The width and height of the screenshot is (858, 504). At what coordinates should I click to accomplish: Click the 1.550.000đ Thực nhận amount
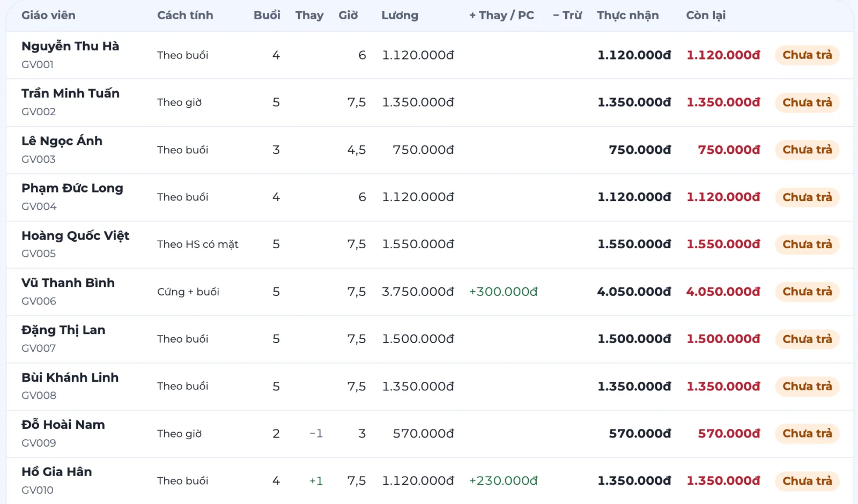tap(634, 244)
